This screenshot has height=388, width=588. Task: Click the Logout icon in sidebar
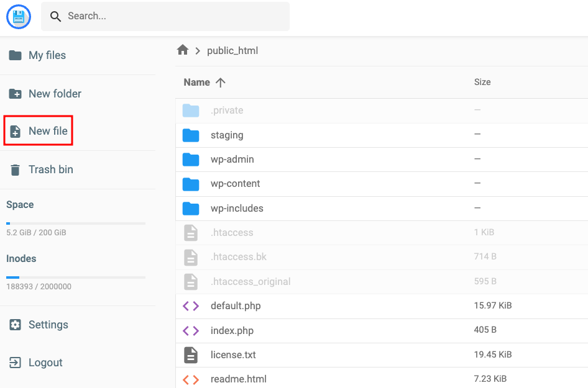point(16,363)
